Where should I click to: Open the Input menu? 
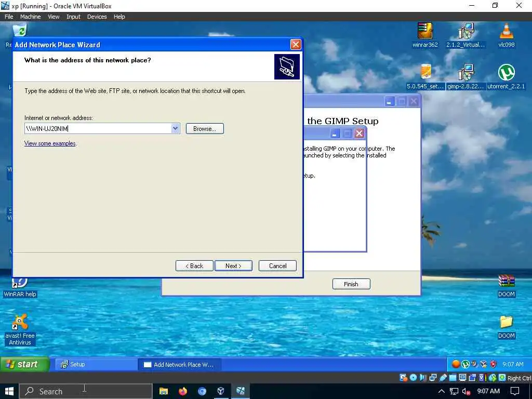tap(73, 17)
